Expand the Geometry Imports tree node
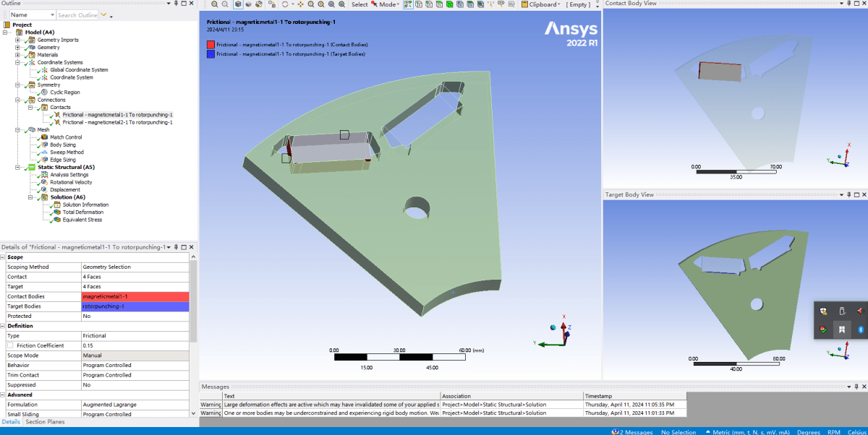The image size is (868, 435). point(17,40)
